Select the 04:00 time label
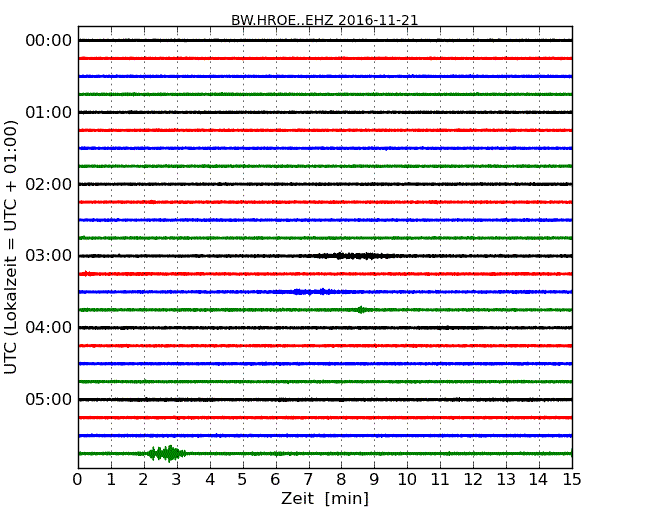Viewport: 650px width, 520px height. click(49, 328)
